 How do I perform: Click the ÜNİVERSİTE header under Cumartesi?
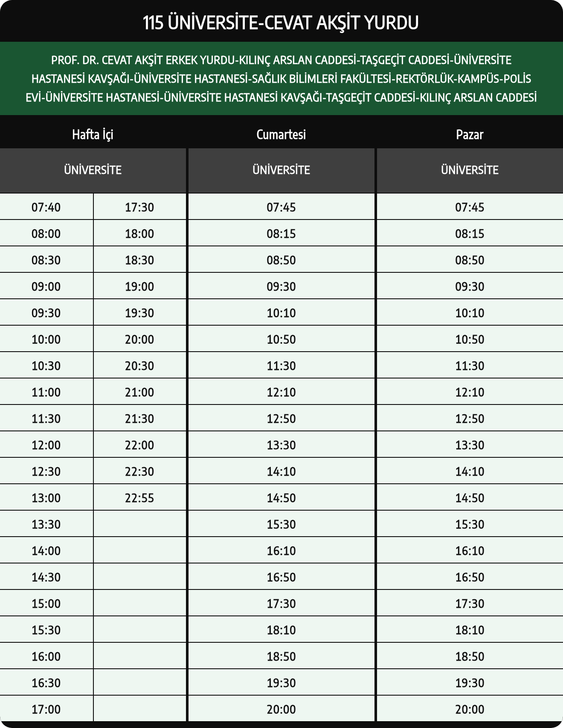click(281, 170)
